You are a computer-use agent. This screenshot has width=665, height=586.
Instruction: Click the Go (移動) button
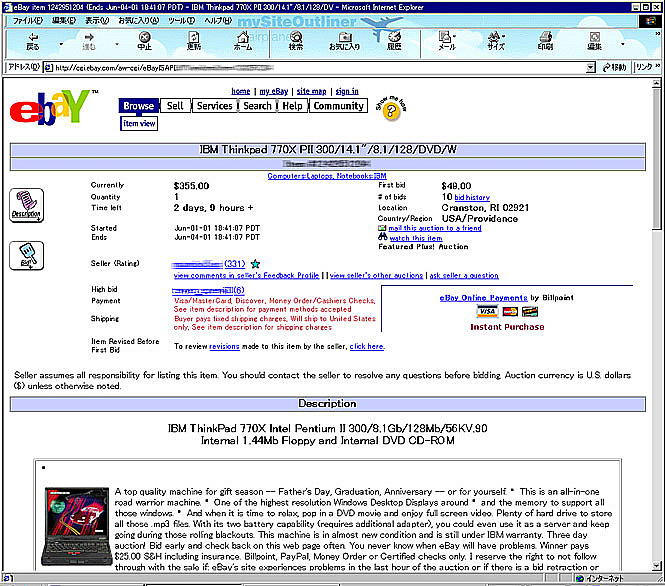[x=615, y=67]
